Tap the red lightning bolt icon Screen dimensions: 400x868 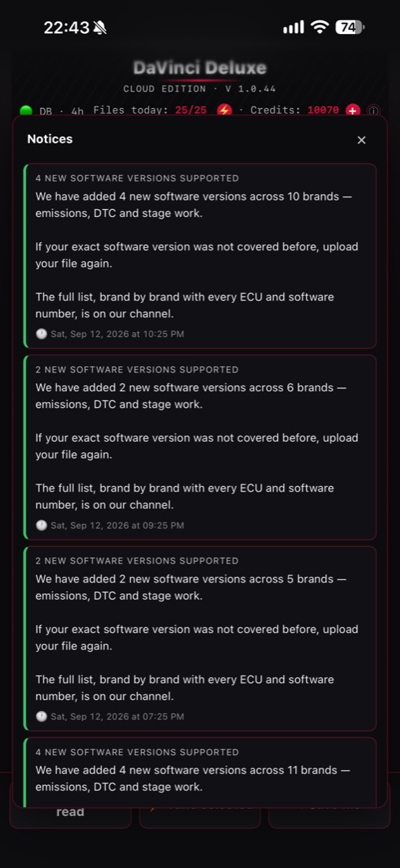click(x=224, y=110)
